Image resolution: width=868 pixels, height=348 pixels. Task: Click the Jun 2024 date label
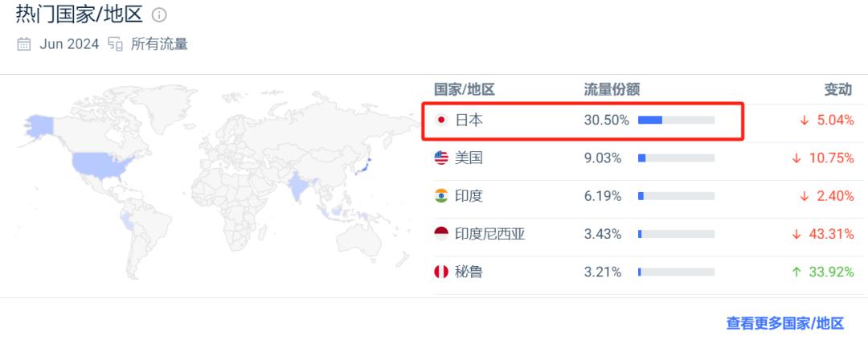coord(69,44)
